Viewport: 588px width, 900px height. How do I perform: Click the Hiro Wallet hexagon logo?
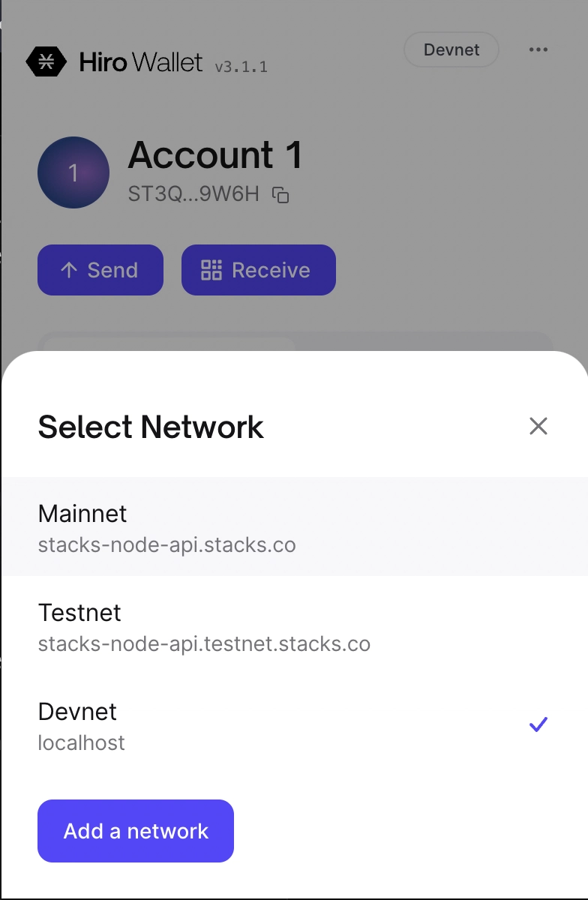pyautogui.click(x=46, y=61)
